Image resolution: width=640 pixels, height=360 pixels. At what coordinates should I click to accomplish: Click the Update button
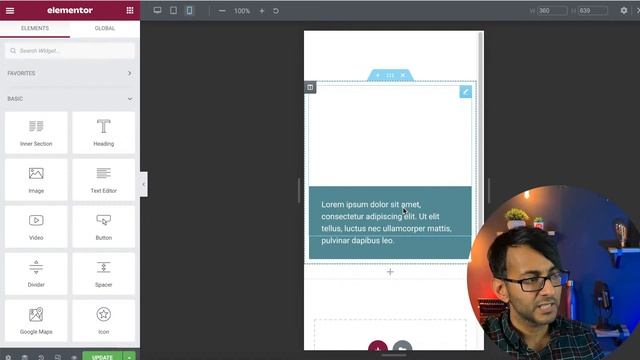click(102, 356)
